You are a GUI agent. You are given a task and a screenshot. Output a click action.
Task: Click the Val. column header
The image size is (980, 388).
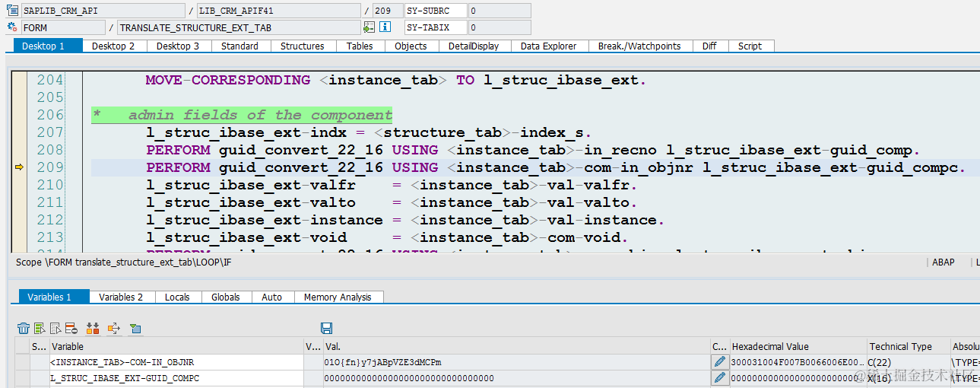click(515, 346)
